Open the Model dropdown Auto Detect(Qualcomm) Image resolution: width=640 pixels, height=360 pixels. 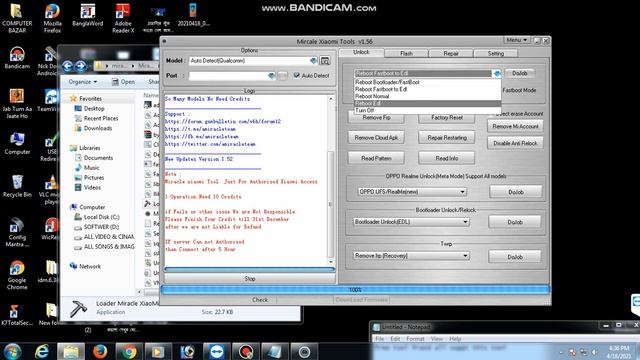(253, 60)
